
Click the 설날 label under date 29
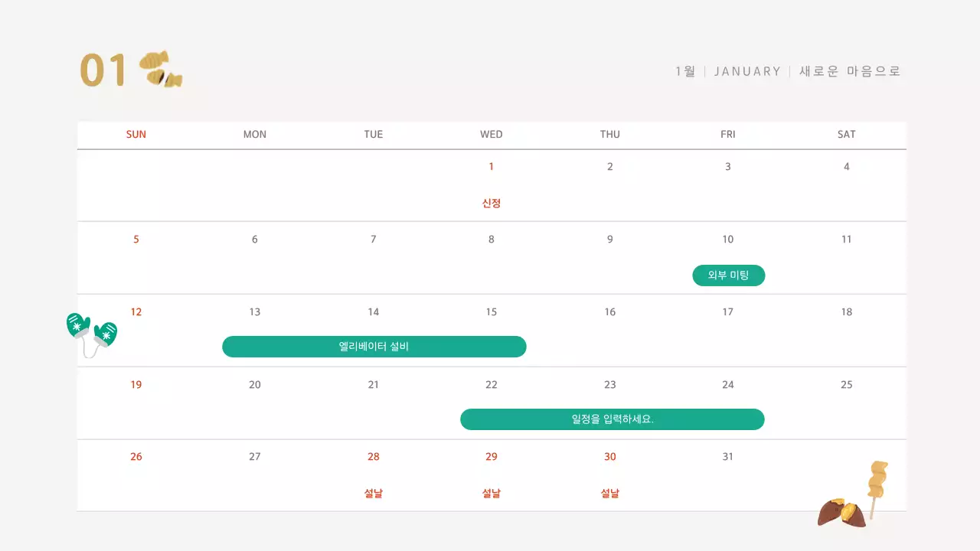click(492, 494)
